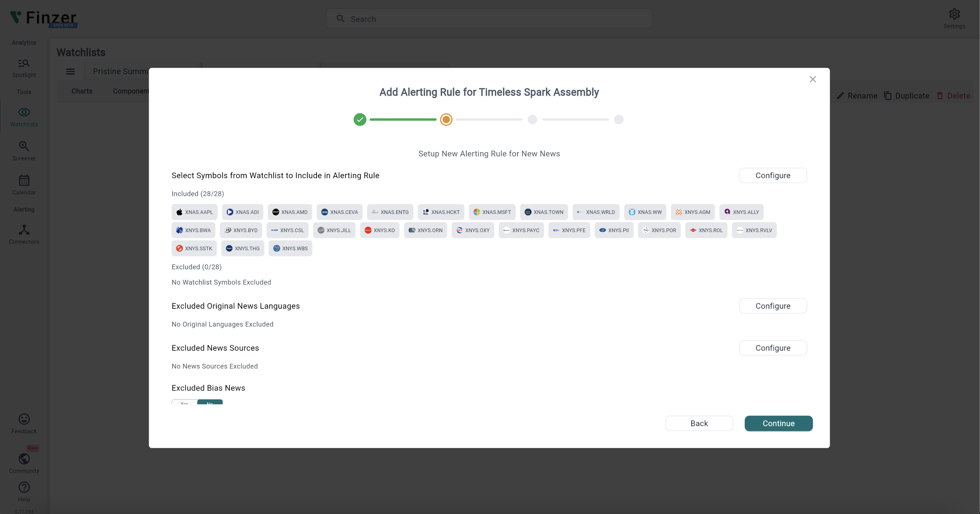Rename the watchlist
Screen dimensions: 980x514
click(x=857, y=96)
